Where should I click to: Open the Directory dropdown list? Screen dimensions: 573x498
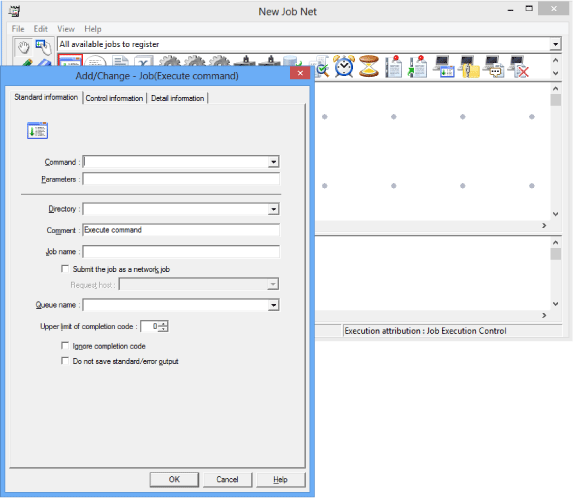click(x=273, y=209)
